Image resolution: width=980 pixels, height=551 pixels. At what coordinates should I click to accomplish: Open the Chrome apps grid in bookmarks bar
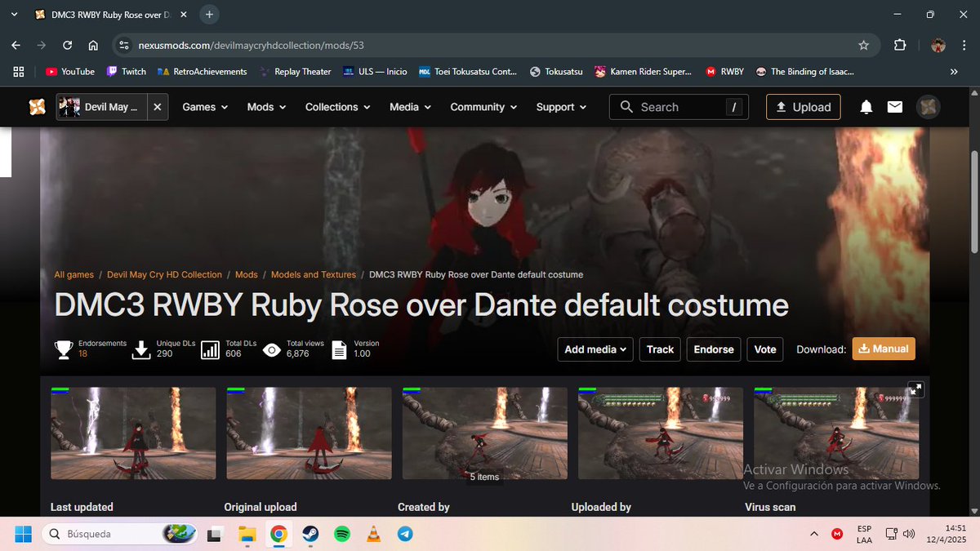20,72
